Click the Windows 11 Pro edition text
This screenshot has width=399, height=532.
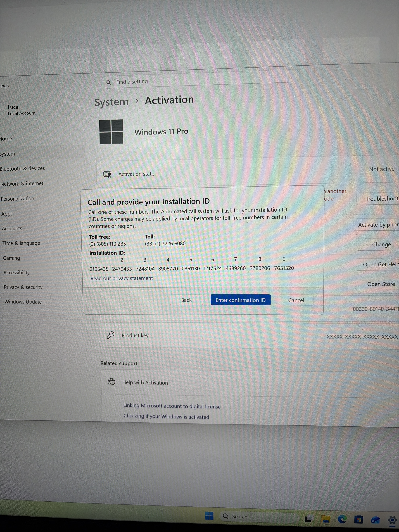coord(161,132)
